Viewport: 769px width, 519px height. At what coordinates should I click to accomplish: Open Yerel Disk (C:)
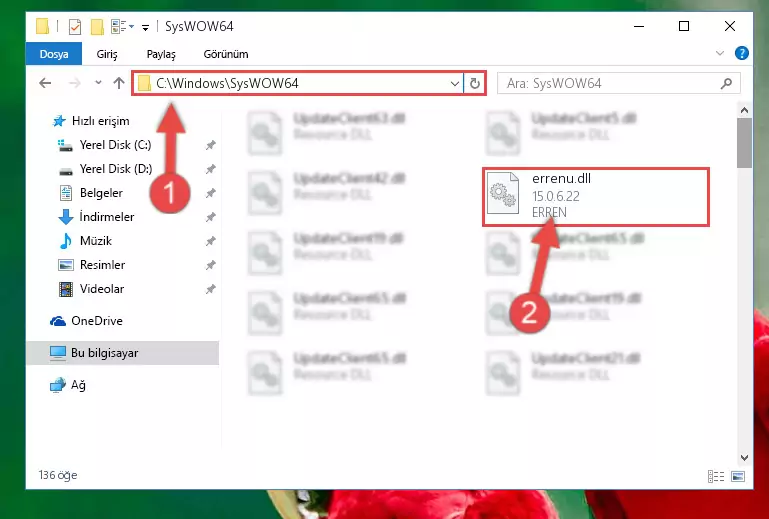click(115, 145)
